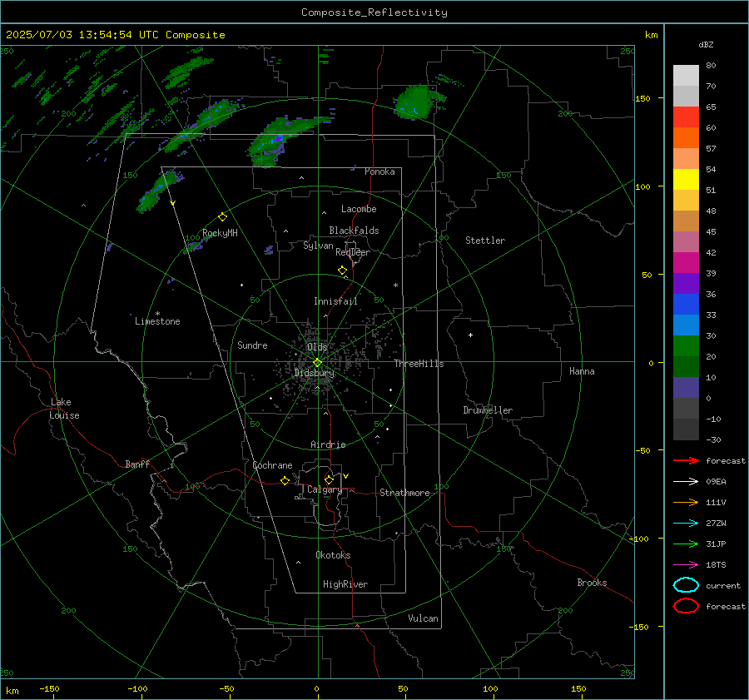Click the red 65 dBZ color swatch
The width and height of the screenshot is (749, 700).
click(686, 117)
